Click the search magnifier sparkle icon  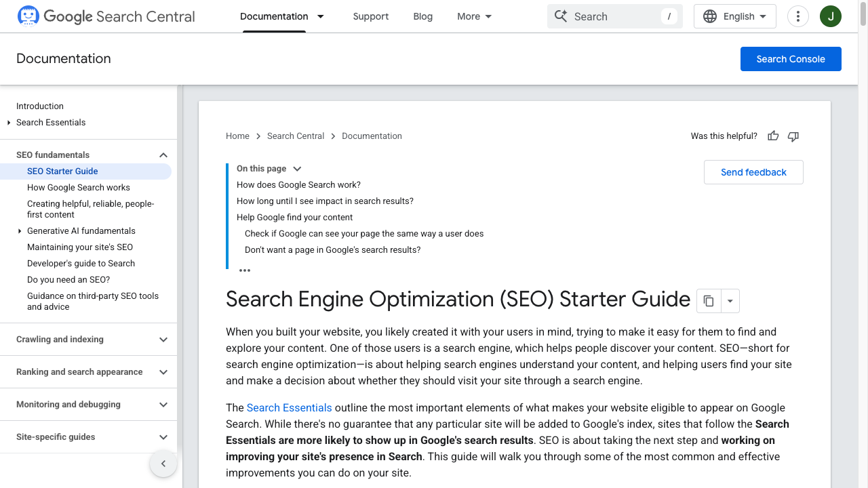561,16
